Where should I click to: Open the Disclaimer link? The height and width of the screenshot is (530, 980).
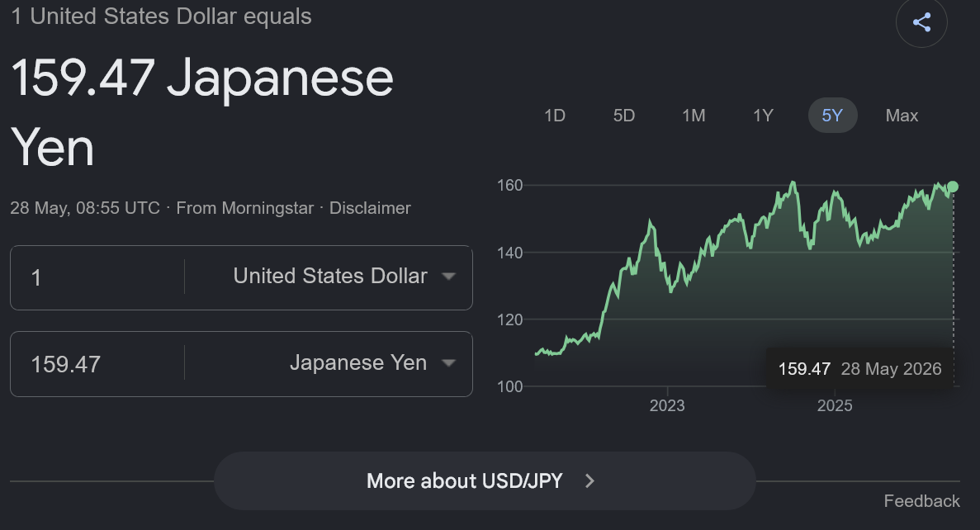(370, 208)
